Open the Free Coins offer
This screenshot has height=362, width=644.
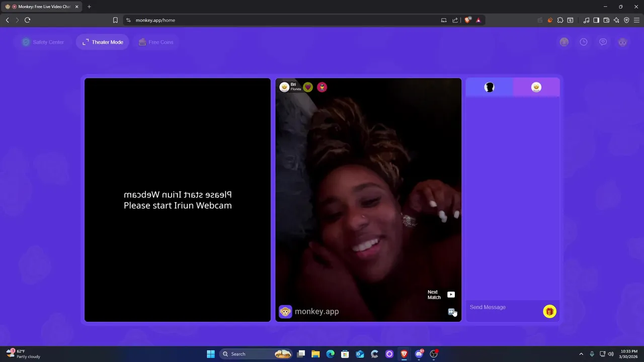[x=156, y=42]
